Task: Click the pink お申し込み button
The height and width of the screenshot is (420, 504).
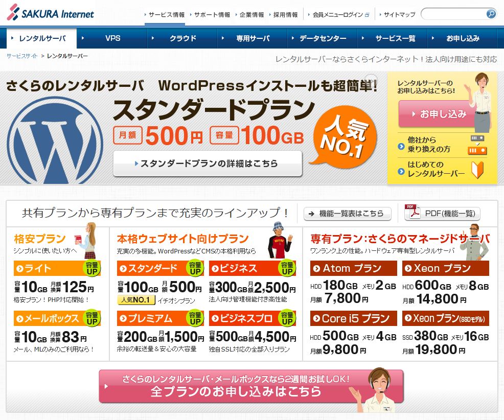Action: click(x=437, y=113)
